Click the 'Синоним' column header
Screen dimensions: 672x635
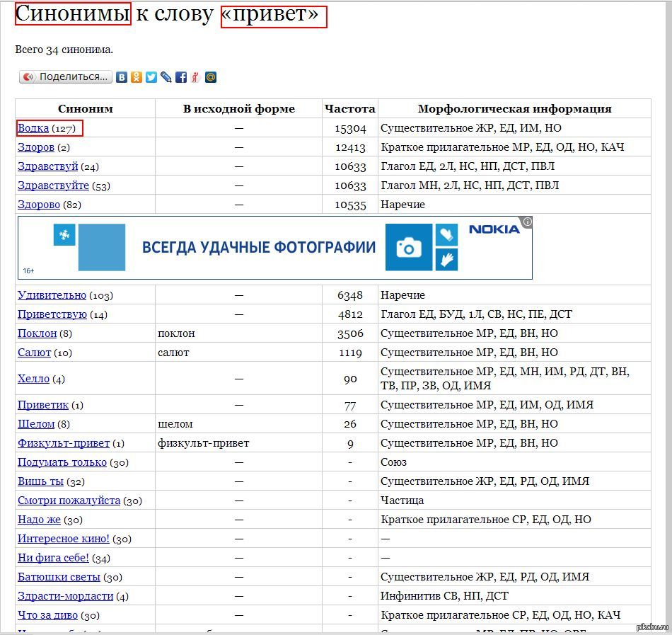(x=85, y=109)
